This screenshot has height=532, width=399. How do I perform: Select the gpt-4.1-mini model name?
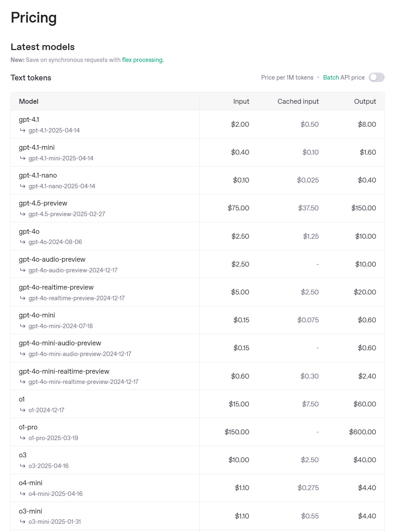click(36, 147)
